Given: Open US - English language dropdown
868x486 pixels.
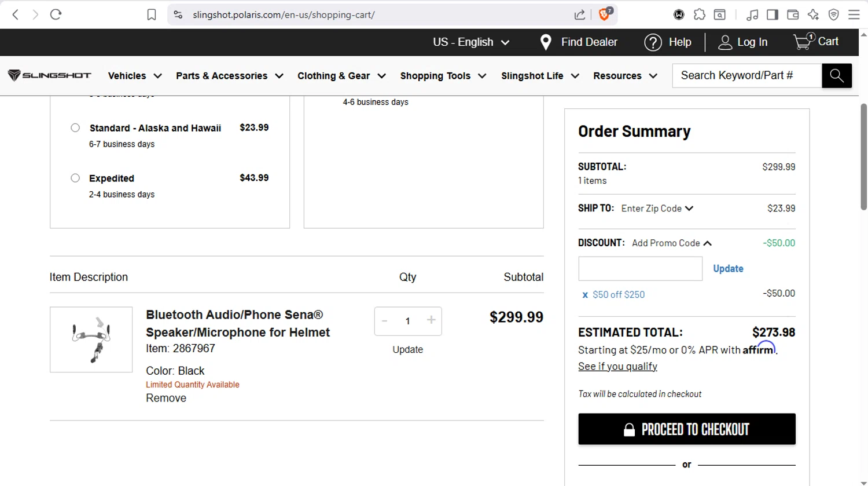Looking at the screenshot, I should coord(471,42).
